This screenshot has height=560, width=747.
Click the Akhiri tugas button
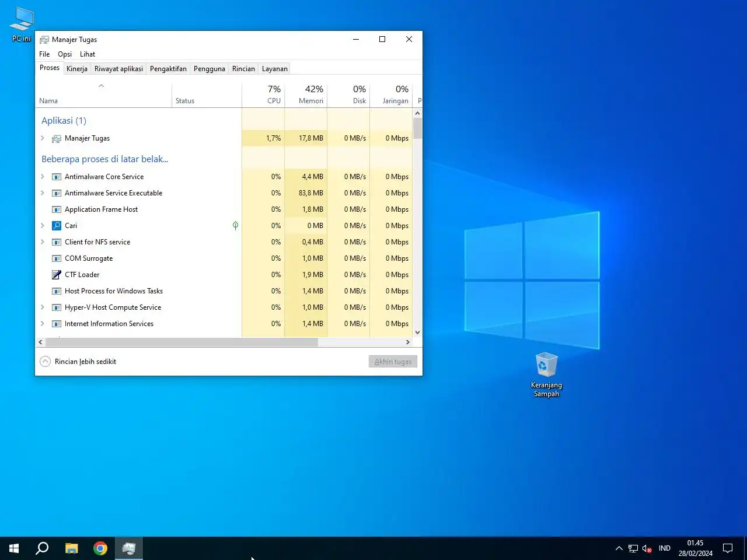pyautogui.click(x=393, y=362)
